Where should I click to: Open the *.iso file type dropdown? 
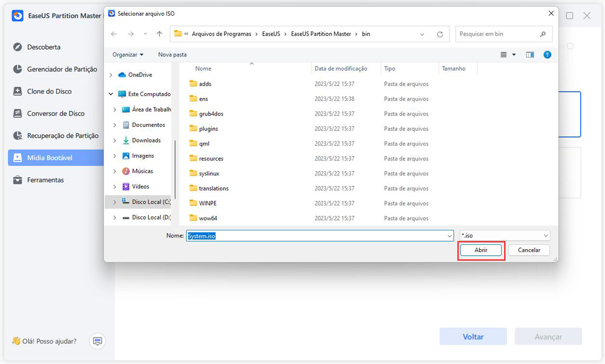coord(505,236)
